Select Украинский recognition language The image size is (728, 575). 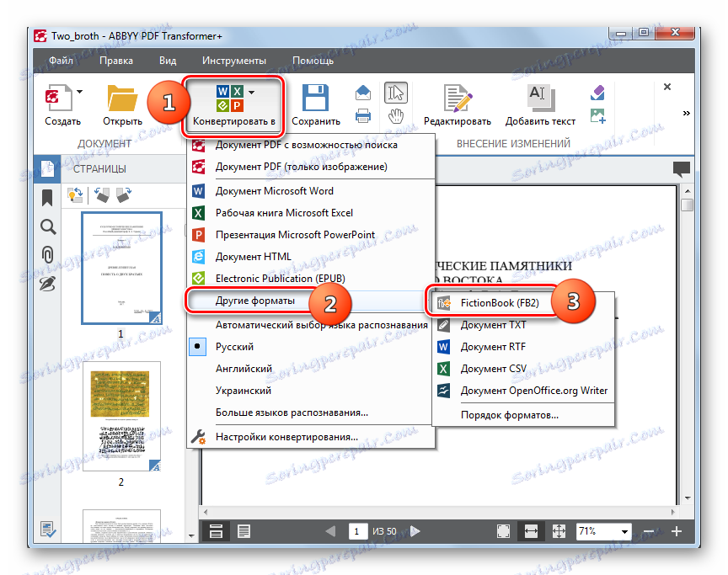[310, 391]
